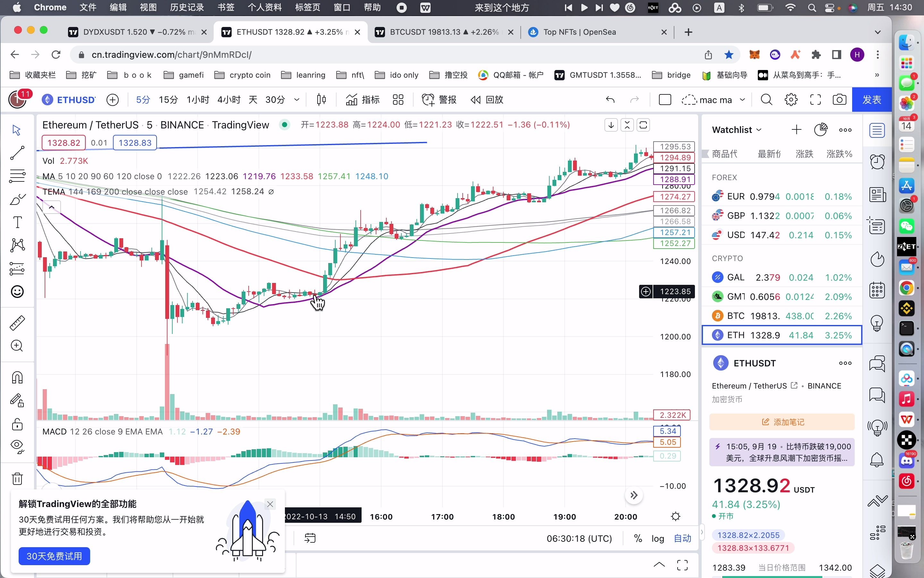Click the ETHUSD symbol search field
The image size is (924, 578).
[x=69, y=100]
